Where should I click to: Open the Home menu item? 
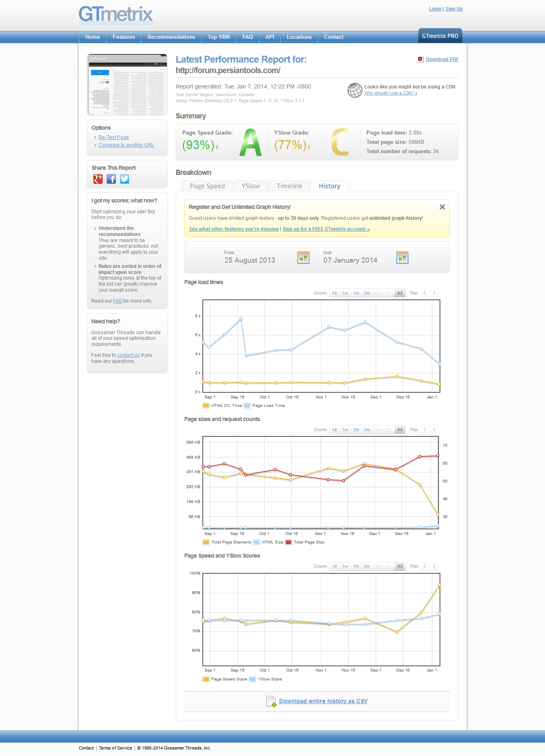tap(93, 37)
